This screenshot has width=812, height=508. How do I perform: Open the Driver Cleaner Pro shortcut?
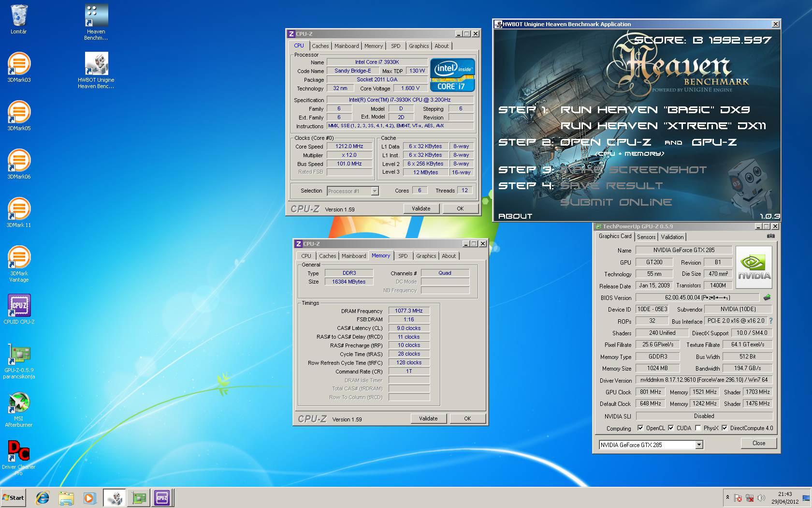[19, 457]
